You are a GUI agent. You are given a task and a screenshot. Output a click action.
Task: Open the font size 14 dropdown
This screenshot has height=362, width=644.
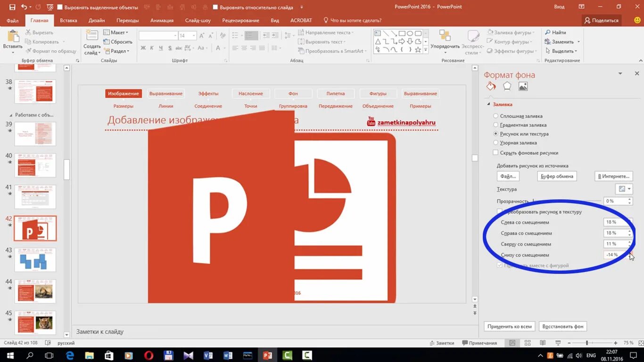click(x=194, y=36)
